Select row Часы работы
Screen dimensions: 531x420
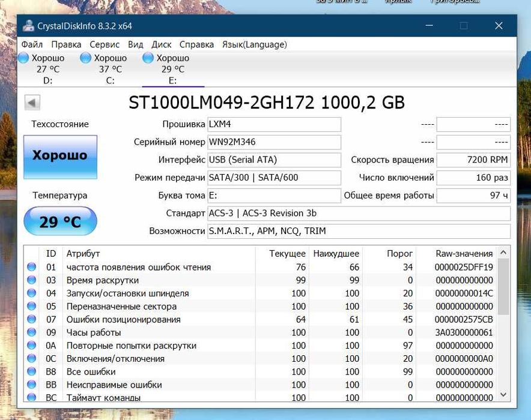[261, 332]
